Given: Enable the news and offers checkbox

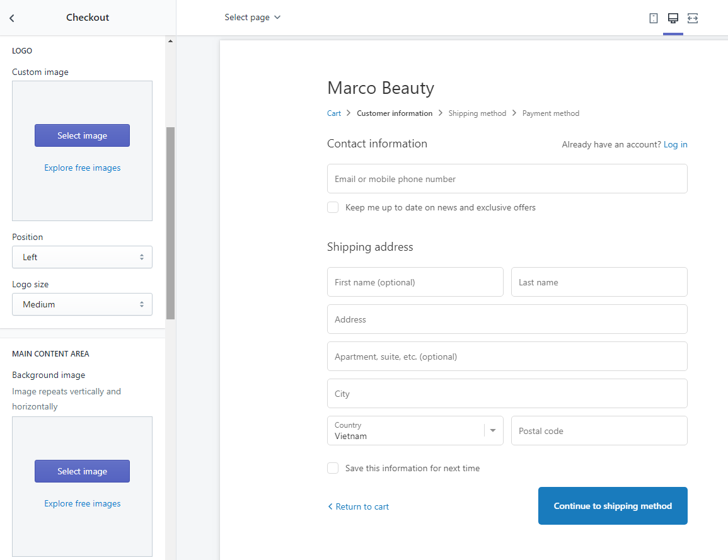Looking at the screenshot, I should tap(332, 207).
